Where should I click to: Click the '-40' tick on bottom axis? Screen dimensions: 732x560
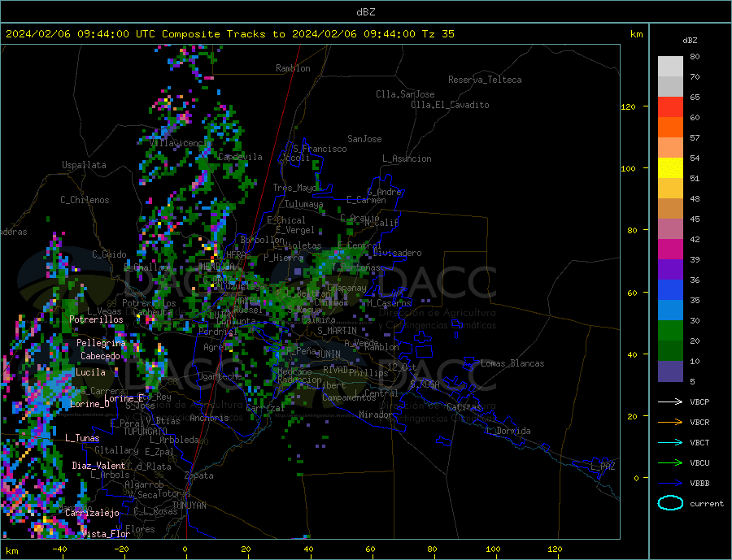(x=59, y=549)
